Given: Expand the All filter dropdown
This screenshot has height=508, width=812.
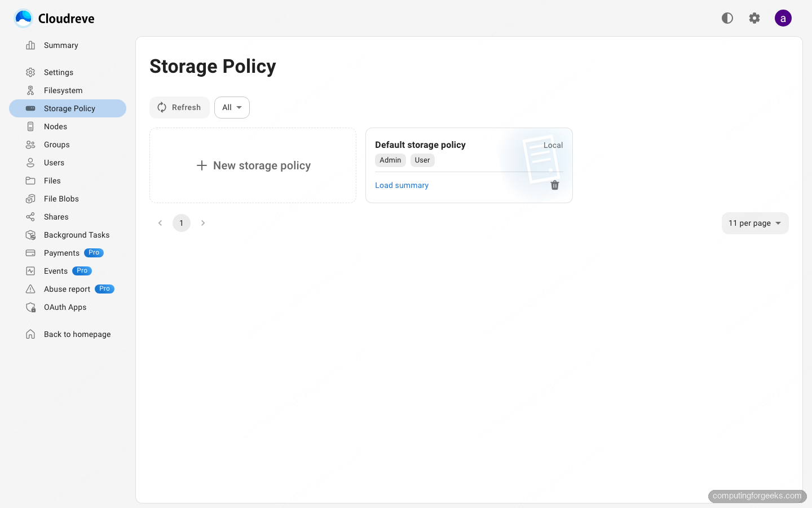Looking at the screenshot, I should (x=232, y=107).
